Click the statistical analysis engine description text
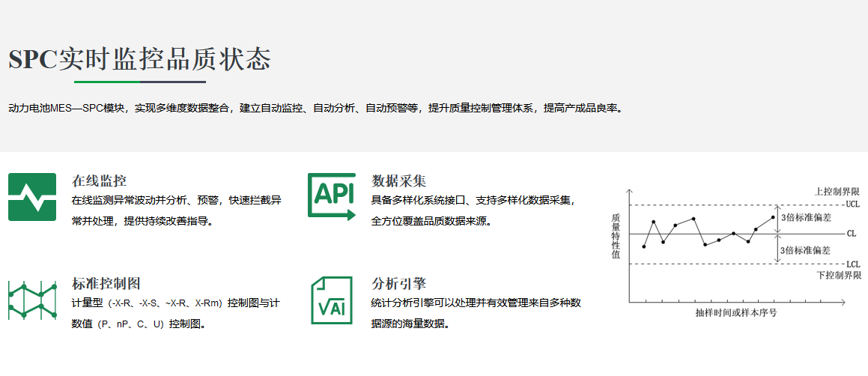Screen dimensions: 868x376 point(476,313)
